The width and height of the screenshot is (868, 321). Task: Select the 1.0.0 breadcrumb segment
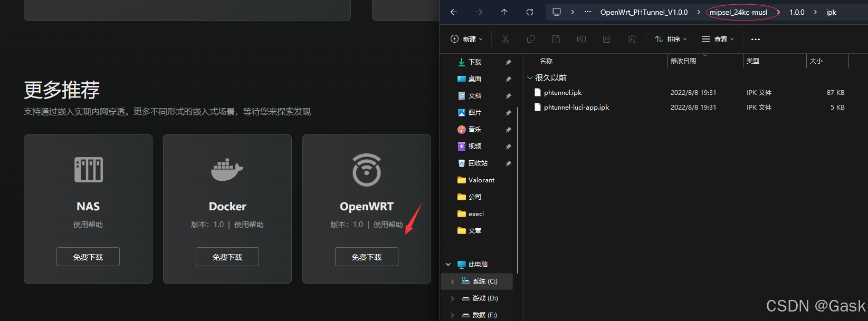(x=797, y=12)
